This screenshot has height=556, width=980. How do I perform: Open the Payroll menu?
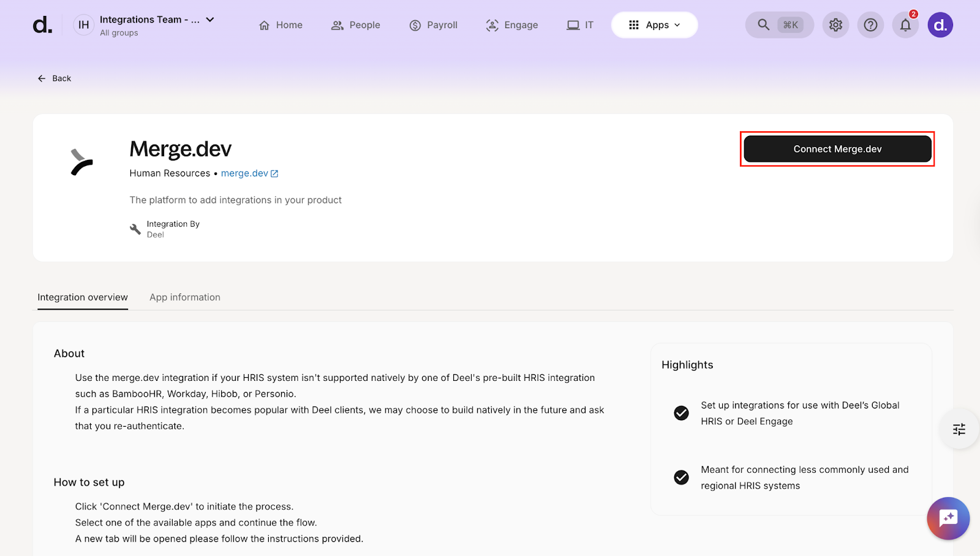[x=434, y=25]
